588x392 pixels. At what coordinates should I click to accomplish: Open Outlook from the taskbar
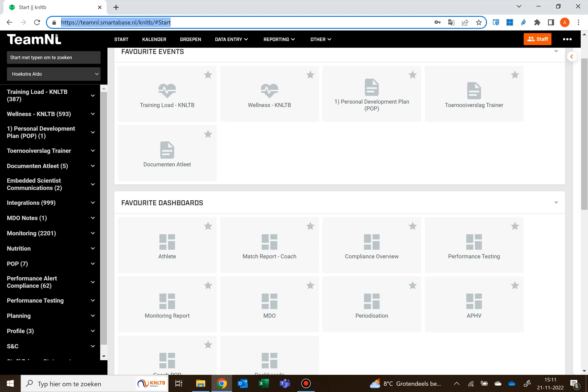242,383
